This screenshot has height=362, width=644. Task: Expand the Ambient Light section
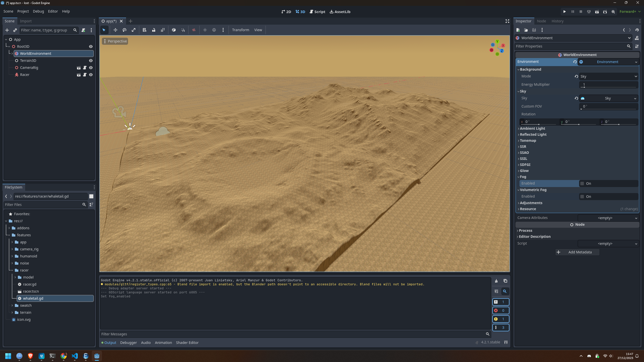point(532,128)
